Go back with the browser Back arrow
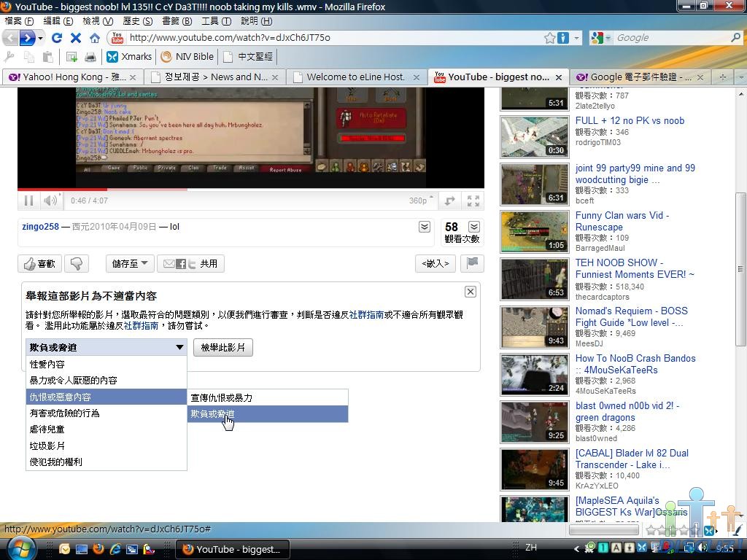 tap(10, 38)
